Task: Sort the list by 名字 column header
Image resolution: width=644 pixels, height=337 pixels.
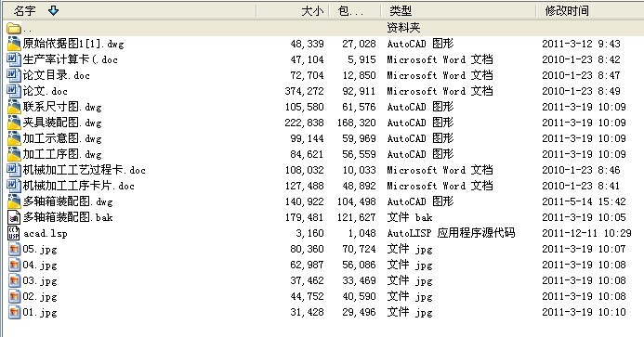Action: [129, 10]
